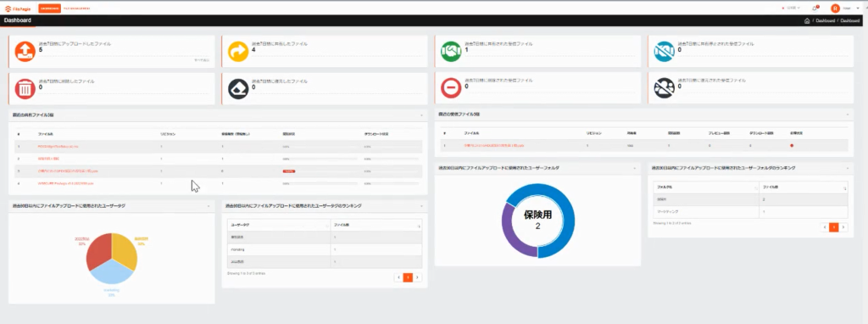Collapse the 最近の共有ファイル5個 panel
This screenshot has width=868, height=324.
point(422,115)
